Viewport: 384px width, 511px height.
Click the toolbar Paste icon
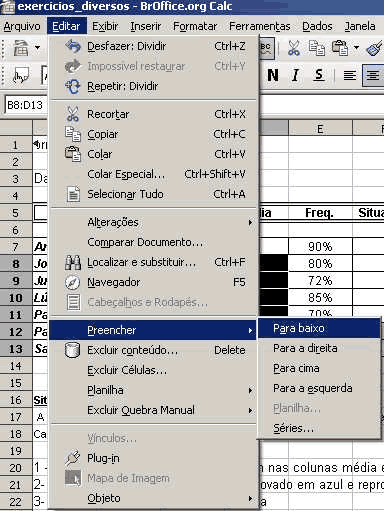[x=340, y=48]
